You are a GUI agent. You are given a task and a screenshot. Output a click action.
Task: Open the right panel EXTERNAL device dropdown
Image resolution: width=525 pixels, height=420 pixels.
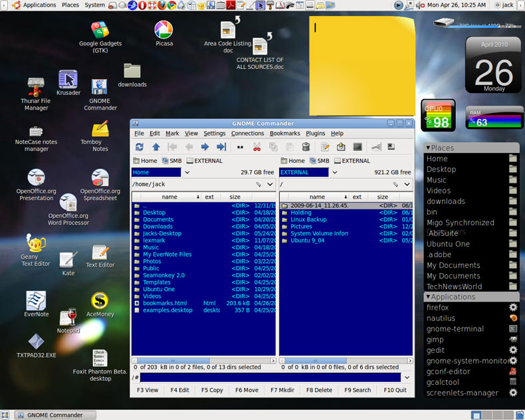[x=335, y=172]
